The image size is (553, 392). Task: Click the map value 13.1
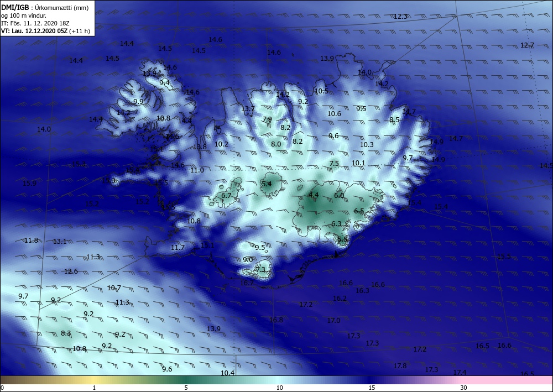(60, 242)
